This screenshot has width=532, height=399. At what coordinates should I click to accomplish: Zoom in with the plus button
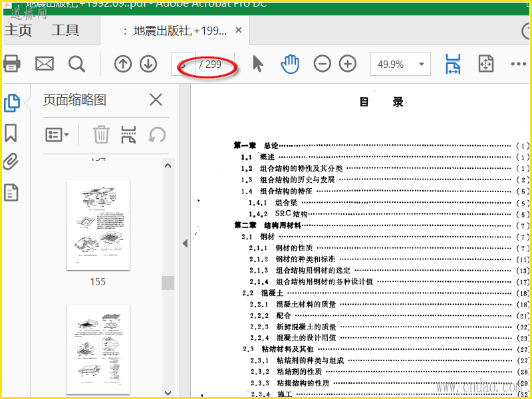point(348,64)
